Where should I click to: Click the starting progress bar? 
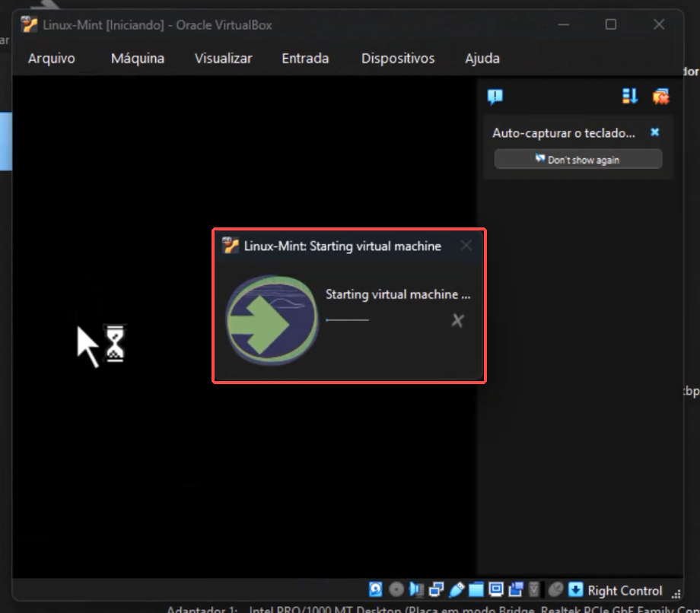click(x=347, y=320)
